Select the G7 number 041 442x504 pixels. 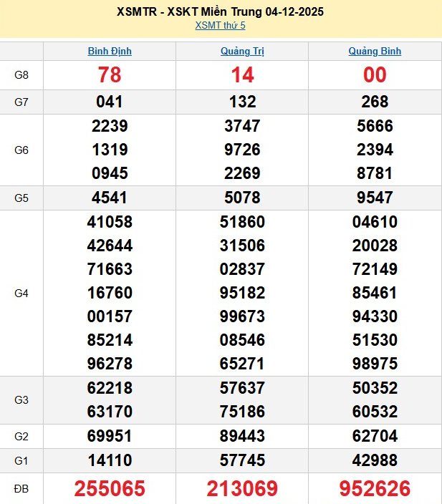click(x=110, y=102)
